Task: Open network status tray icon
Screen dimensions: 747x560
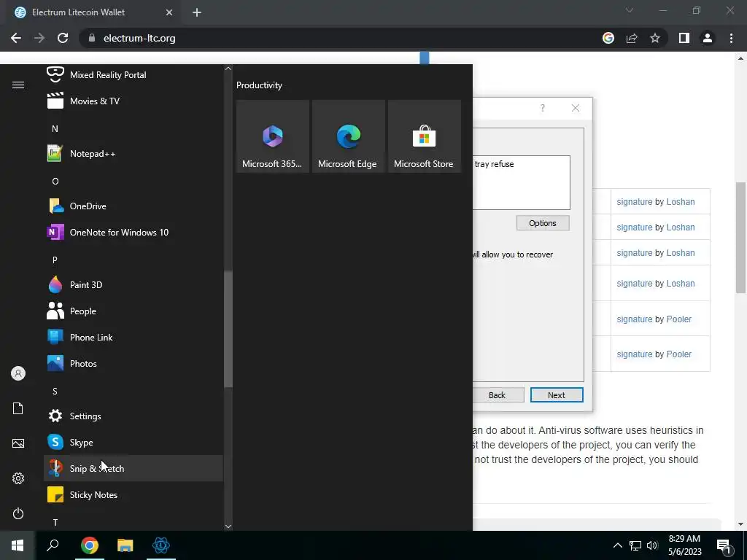Action: (x=635, y=545)
